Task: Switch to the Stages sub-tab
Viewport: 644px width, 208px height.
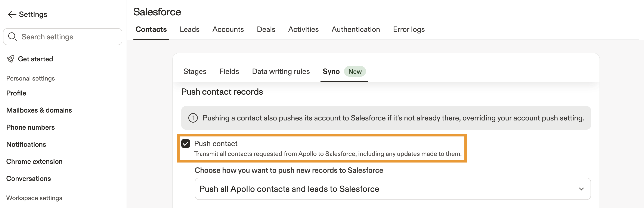Action: [x=195, y=71]
